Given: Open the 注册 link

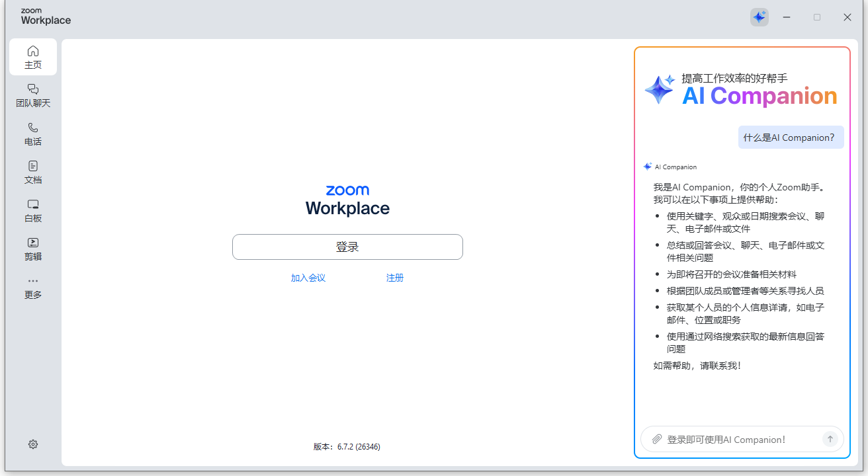Looking at the screenshot, I should pos(394,278).
